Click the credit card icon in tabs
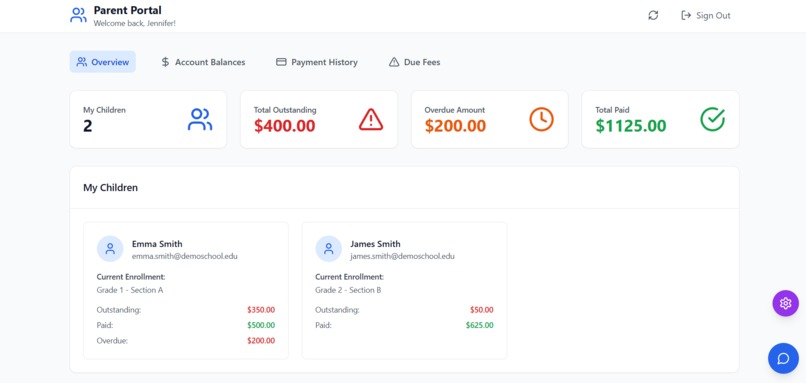 point(281,62)
